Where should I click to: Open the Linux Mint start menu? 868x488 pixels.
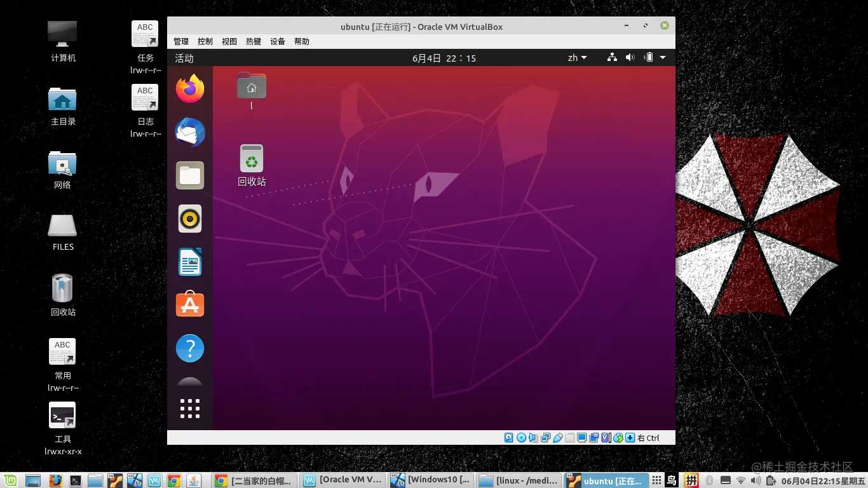10,480
